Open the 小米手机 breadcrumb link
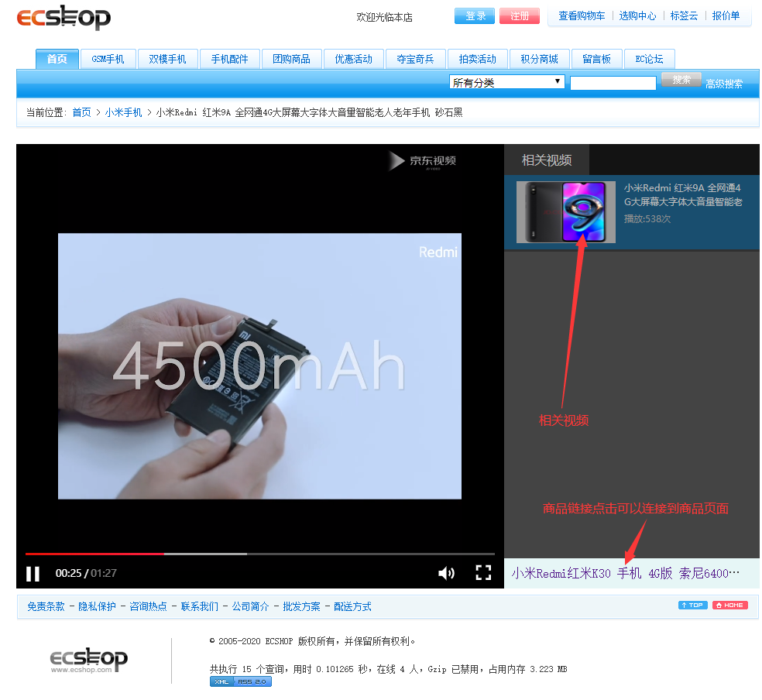The width and height of the screenshot is (762, 700). [123, 112]
